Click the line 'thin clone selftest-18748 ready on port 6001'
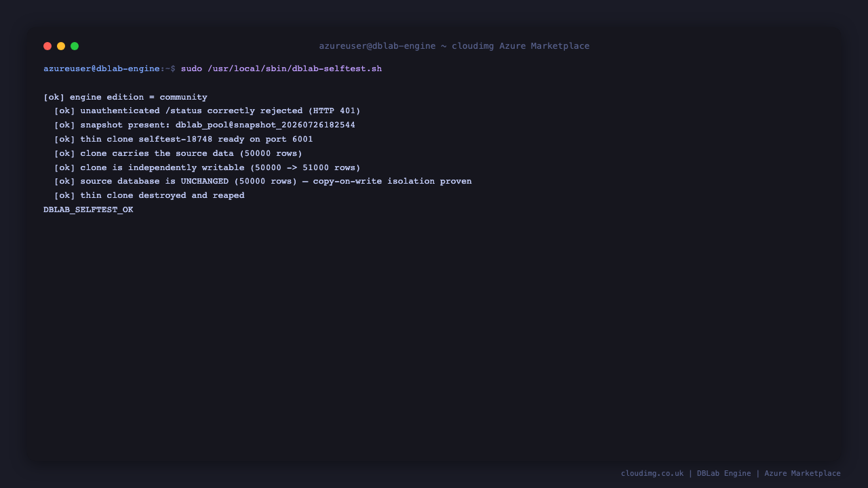The height and width of the screenshot is (488, 868). coord(184,139)
